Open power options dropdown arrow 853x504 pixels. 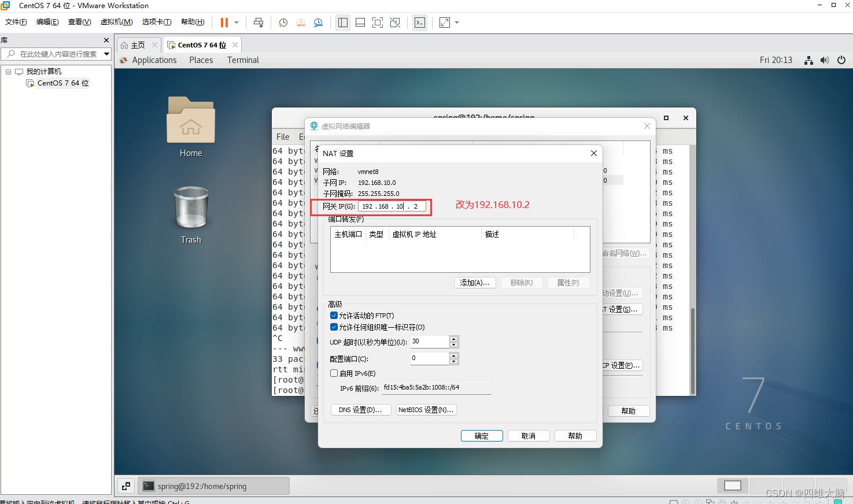pyautogui.click(x=237, y=23)
